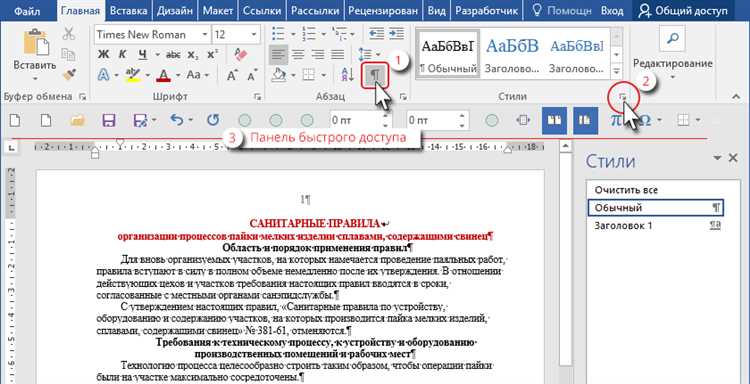Image resolution: width=750 pixels, height=384 pixels.
Task: Align text left
Action: 278,54
